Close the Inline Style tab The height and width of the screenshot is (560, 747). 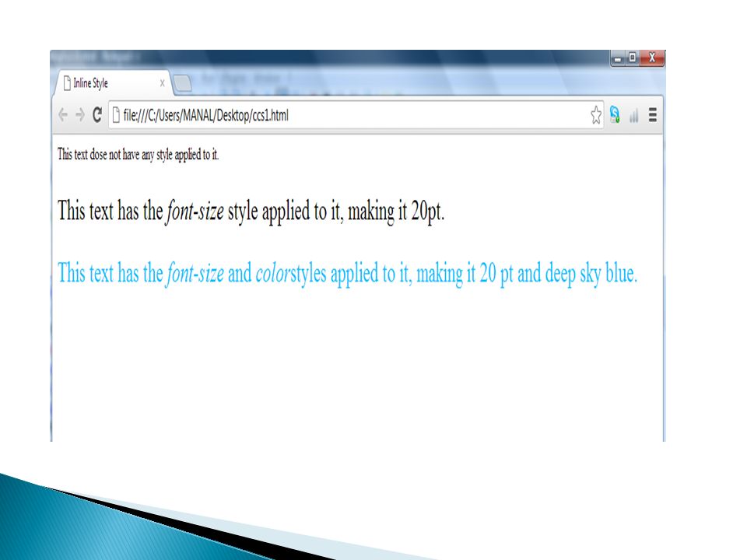click(x=163, y=83)
